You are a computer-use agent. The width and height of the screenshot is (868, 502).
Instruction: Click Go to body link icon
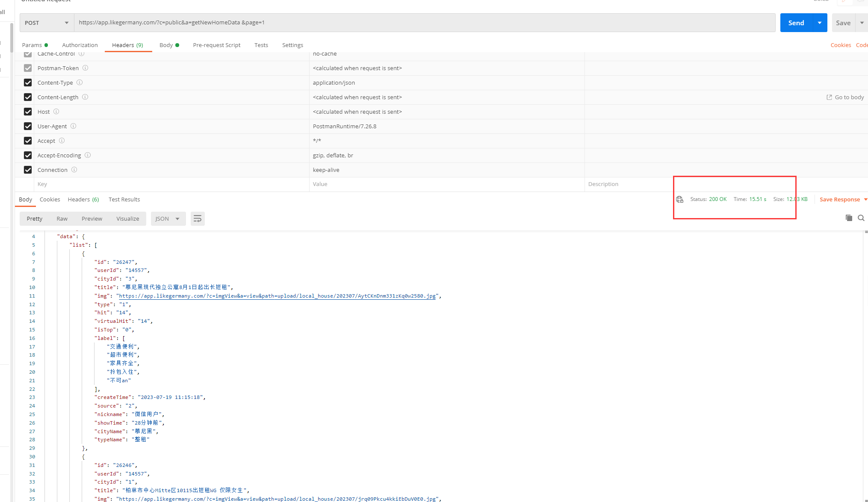tap(829, 97)
